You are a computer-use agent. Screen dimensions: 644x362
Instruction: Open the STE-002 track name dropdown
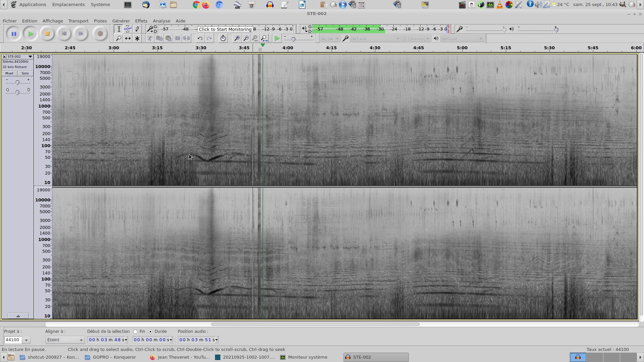pos(30,57)
